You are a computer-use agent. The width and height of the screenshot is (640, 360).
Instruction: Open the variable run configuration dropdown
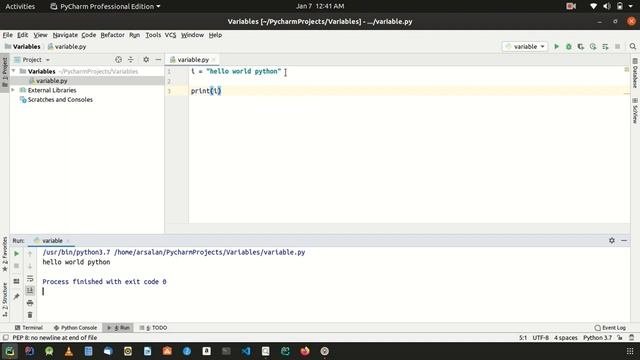click(525, 47)
